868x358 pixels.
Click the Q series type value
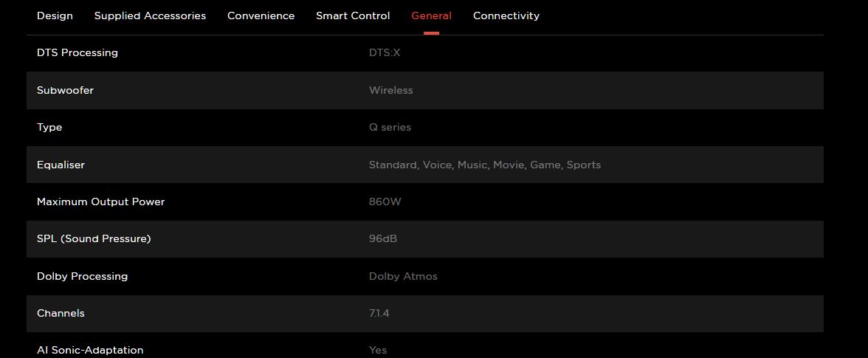tap(390, 127)
